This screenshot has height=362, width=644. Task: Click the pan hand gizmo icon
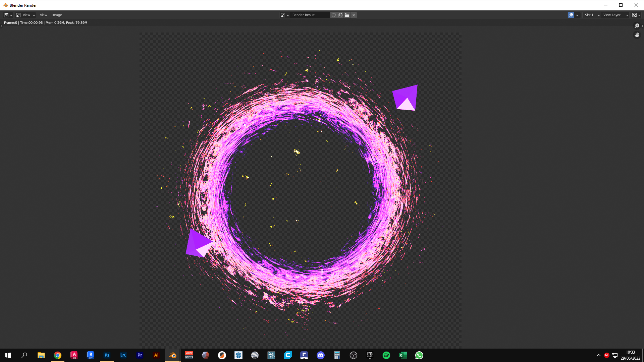(x=637, y=35)
